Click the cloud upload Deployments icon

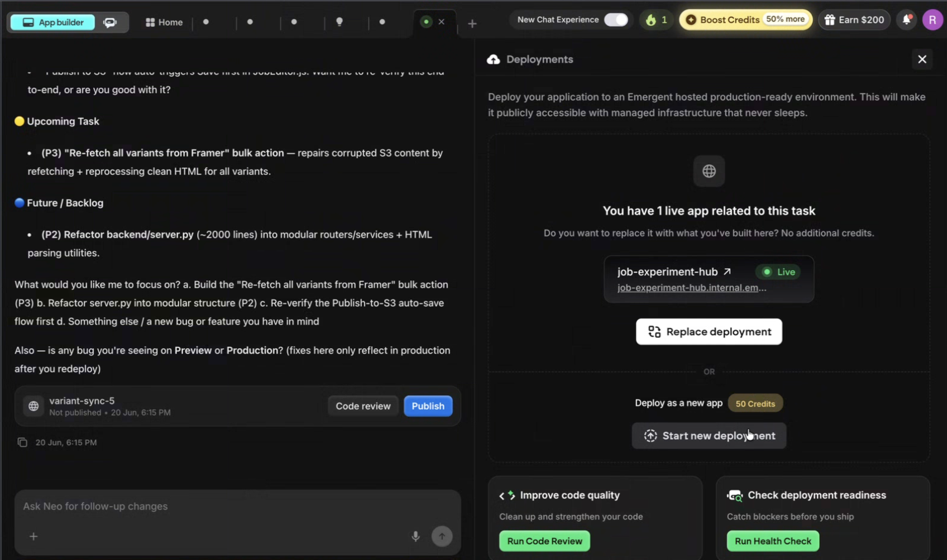pos(493,59)
